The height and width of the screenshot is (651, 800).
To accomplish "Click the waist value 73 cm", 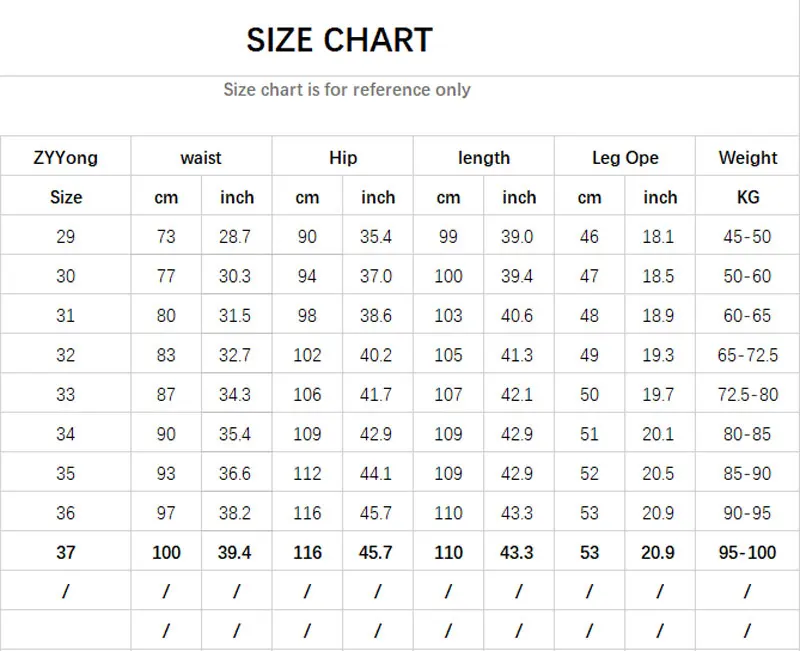I will pos(166,237).
